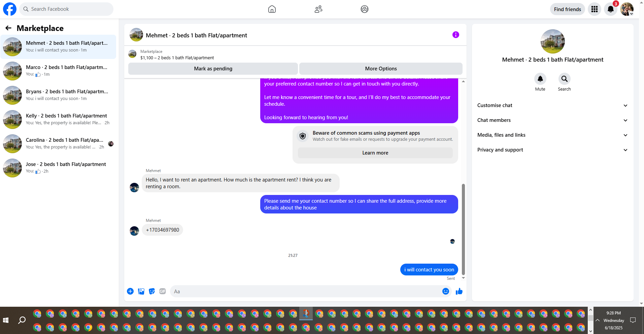Open the GIF picker
The image size is (644, 334).
tap(163, 291)
